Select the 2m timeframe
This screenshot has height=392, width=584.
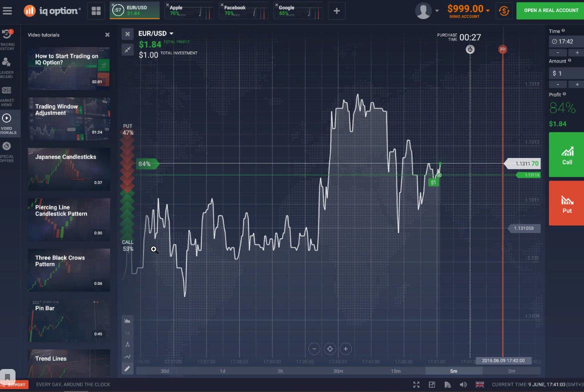[511, 371]
